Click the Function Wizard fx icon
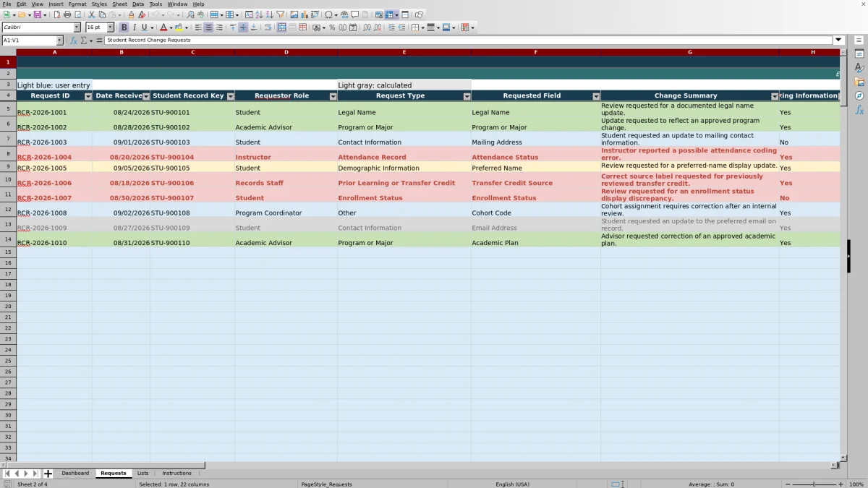Image resolution: width=868 pixels, height=488 pixels. tap(74, 40)
